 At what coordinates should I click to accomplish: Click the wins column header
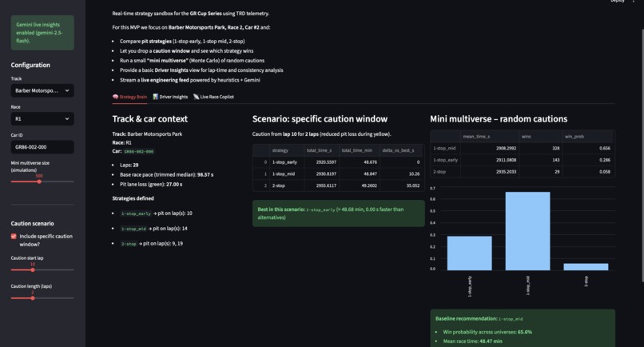pos(540,137)
